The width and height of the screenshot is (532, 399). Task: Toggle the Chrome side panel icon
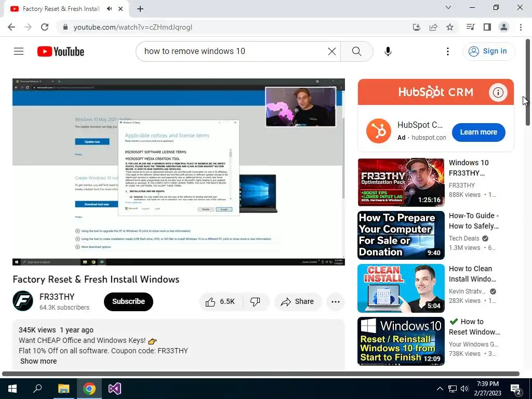coord(487,27)
